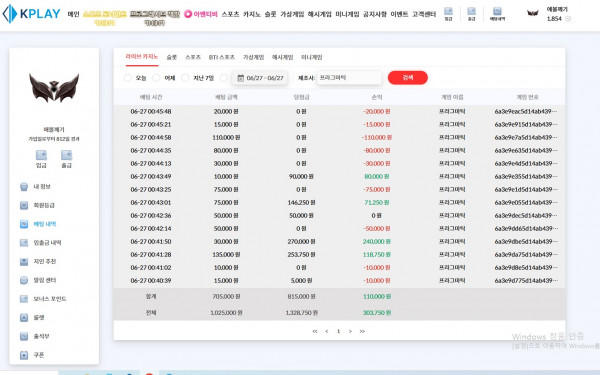Select the 지난 7일 radio button

tap(185, 78)
